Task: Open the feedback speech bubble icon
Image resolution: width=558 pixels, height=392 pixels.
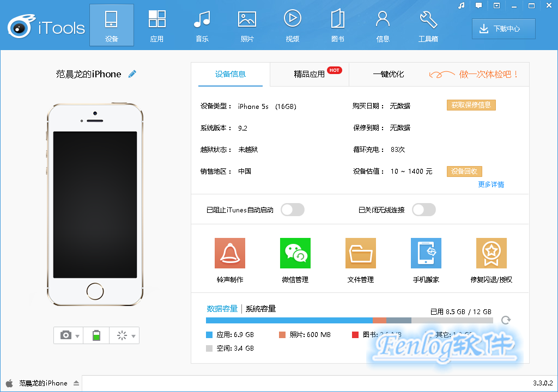Action: (478, 5)
